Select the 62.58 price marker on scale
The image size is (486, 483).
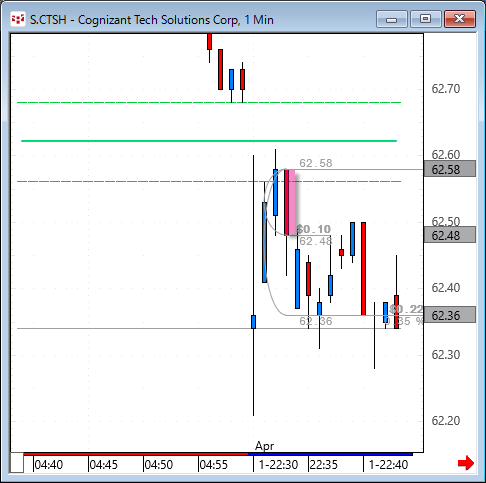tap(450, 169)
